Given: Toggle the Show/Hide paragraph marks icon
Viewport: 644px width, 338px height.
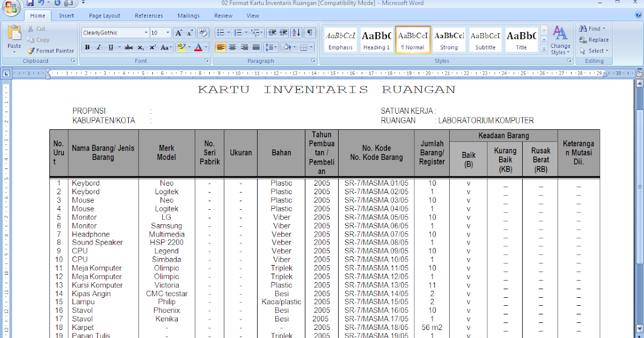Looking at the screenshot, I should tap(310, 33).
